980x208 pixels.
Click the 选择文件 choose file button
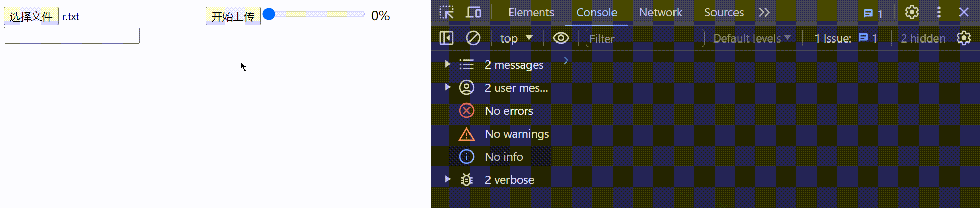coord(31,16)
